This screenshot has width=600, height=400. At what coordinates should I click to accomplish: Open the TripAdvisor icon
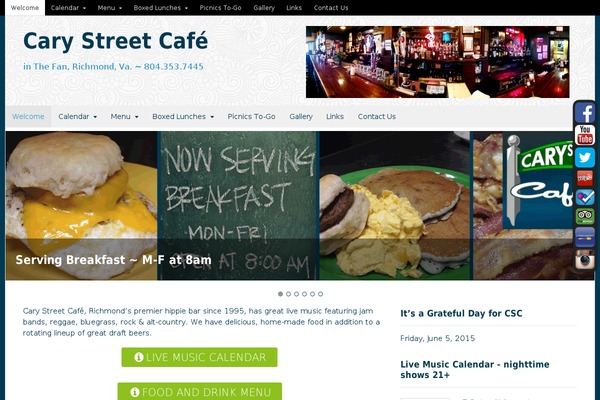click(x=584, y=216)
